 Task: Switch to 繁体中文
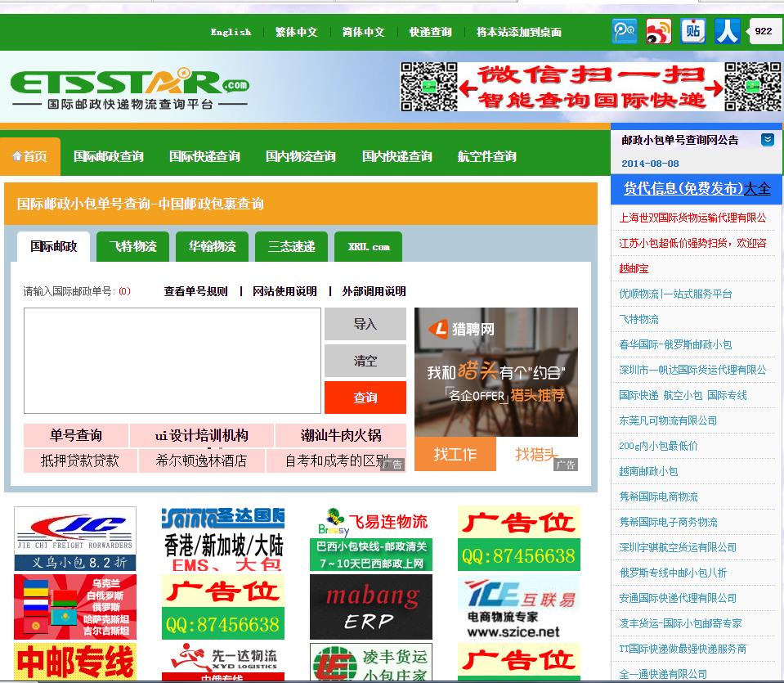point(297,32)
